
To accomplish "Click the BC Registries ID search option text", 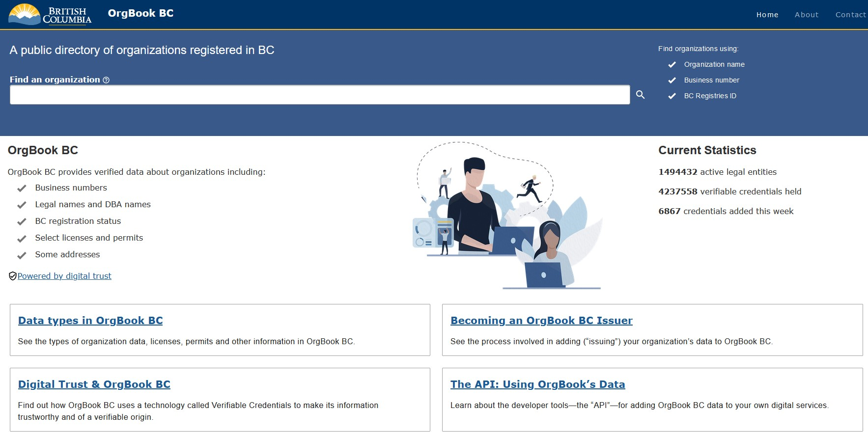I will [710, 96].
